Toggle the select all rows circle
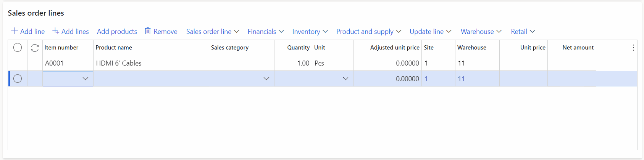 (x=18, y=48)
